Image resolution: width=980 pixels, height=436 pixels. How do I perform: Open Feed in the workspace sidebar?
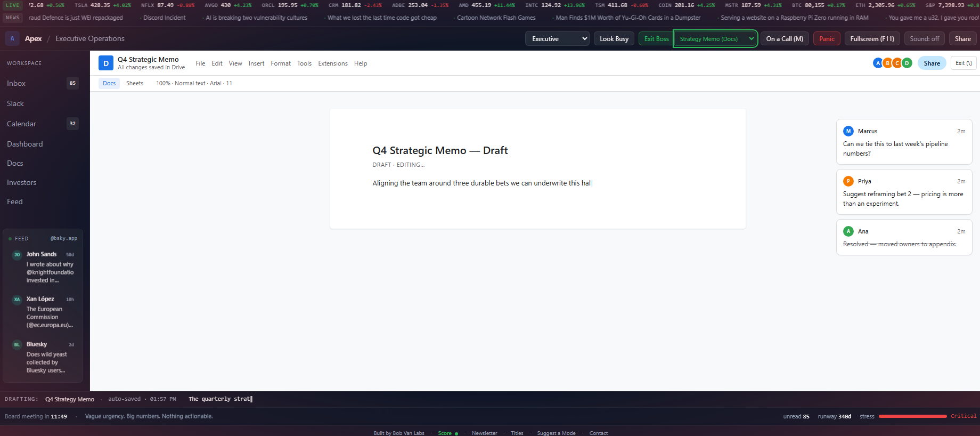click(x=43, y=201)
